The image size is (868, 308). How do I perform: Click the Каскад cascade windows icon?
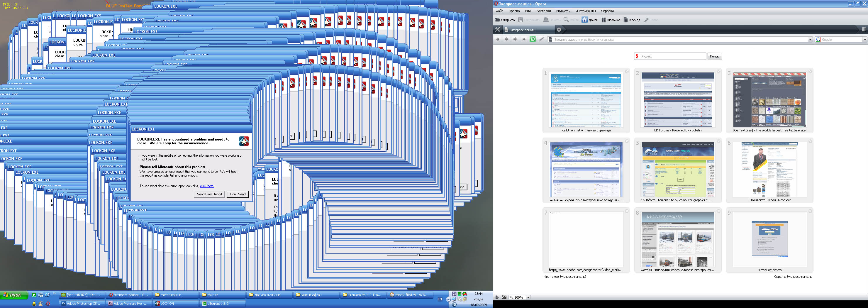626,20
